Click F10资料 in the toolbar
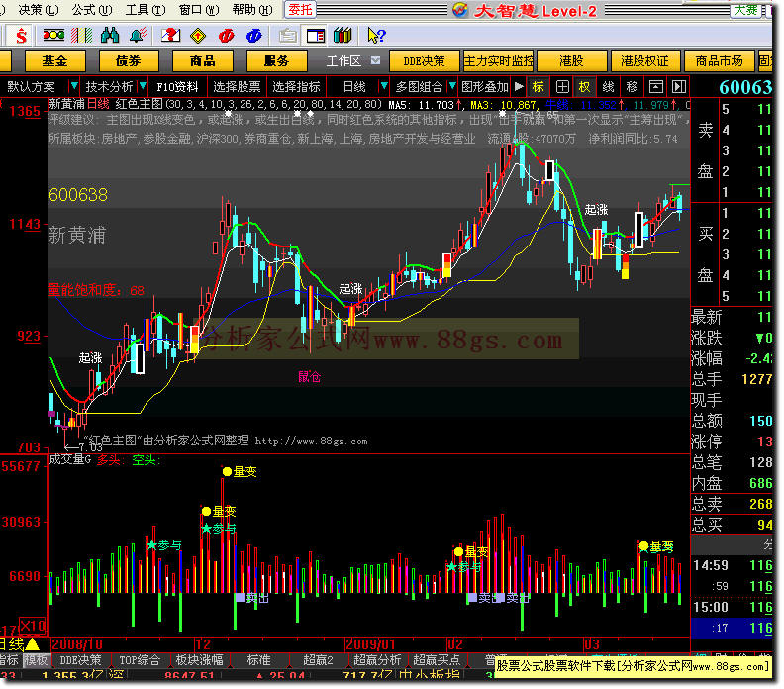The width and height of the screenshot is (784, 689). (x=177, y=87)
